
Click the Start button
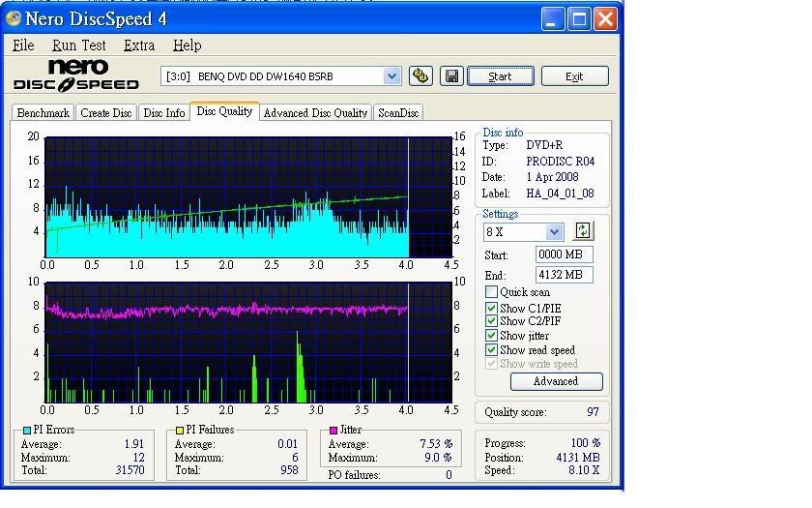click(x=501, y=76)
